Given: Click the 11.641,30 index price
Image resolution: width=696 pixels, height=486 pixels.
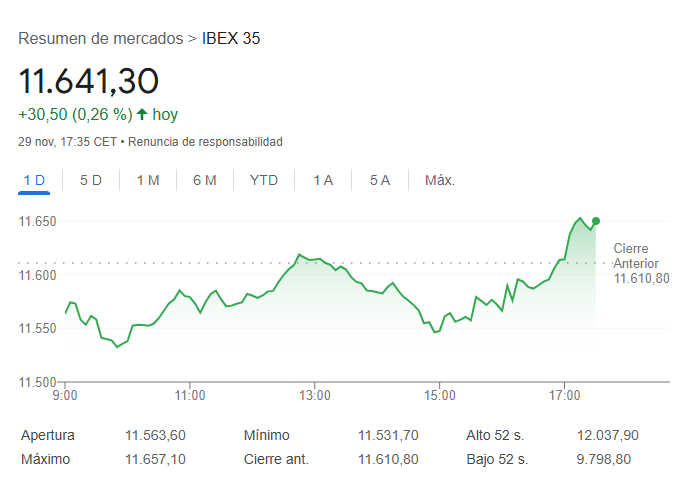Looking at the screenshot, I should coord(89,80).
